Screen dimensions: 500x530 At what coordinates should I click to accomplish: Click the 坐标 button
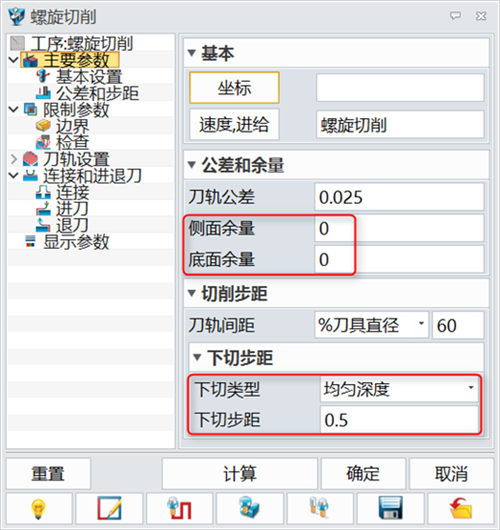pos(234,88)
